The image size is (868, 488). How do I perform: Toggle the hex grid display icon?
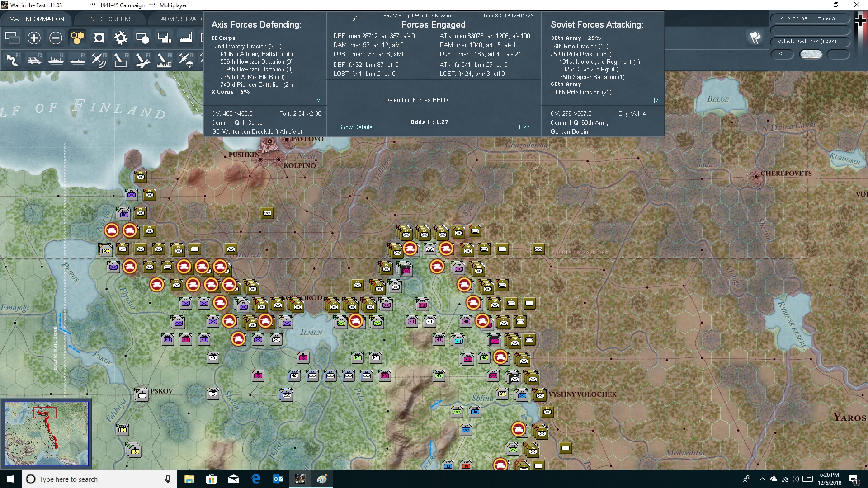pos(77,38)
